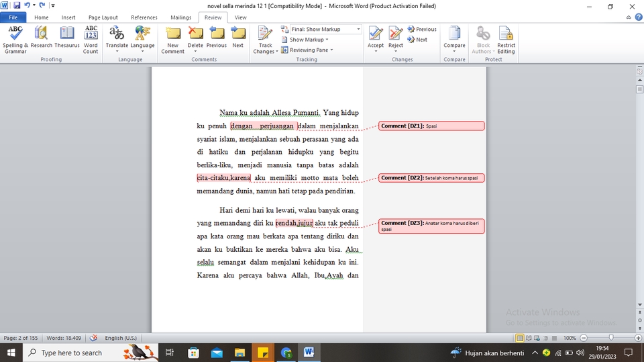The image size is (644, 362).
Task: Run Spelling & Grammar check
Action: [15, 40]
